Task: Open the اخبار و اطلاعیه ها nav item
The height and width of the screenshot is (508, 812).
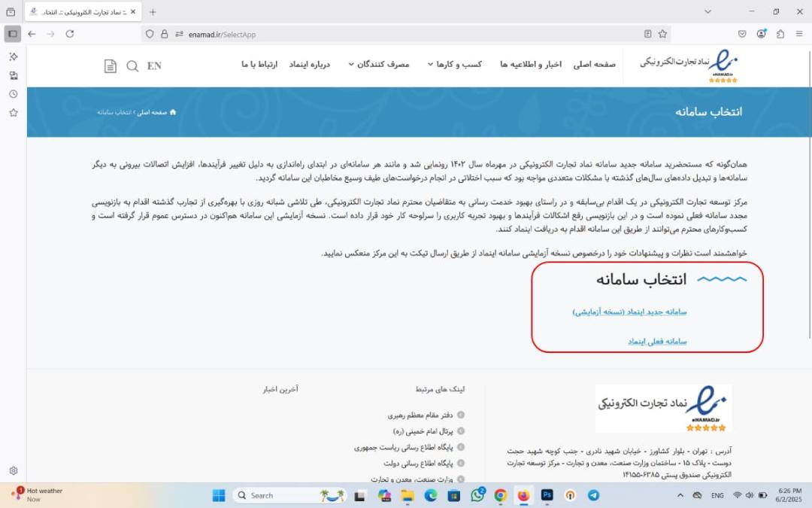Action: pyautogui.click(x=531, y=64)
